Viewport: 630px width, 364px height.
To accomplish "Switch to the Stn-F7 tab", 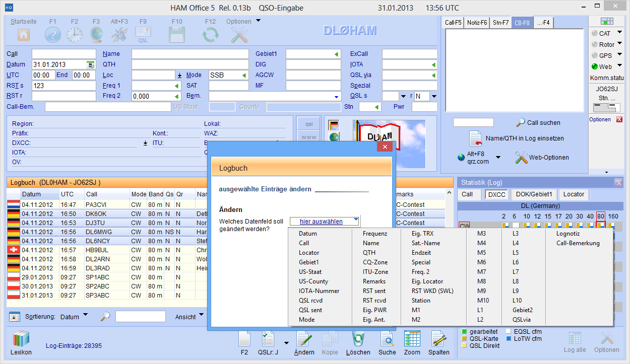I will coord(500,23).
